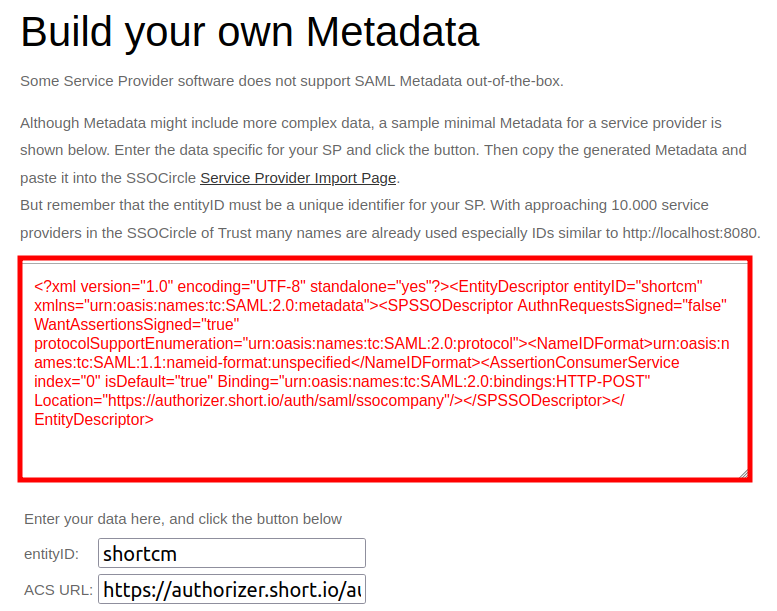This screenshot has width=777, height=611.
Task: Click the "Some Service Provider software" sentence
Action: [x=292, y=81]
